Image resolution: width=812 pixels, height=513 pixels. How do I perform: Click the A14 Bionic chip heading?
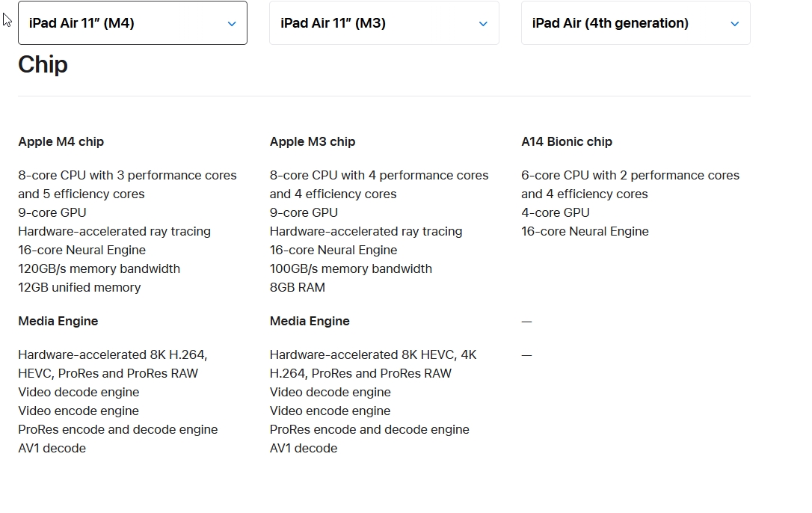pos(567,141)
